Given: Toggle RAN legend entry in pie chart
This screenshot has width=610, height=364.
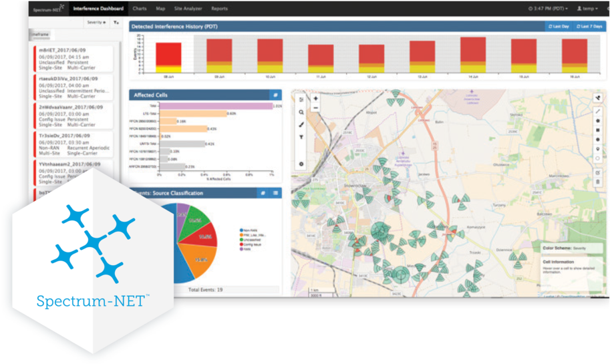Looking at the screenshot, I should [x=245, y=249].
